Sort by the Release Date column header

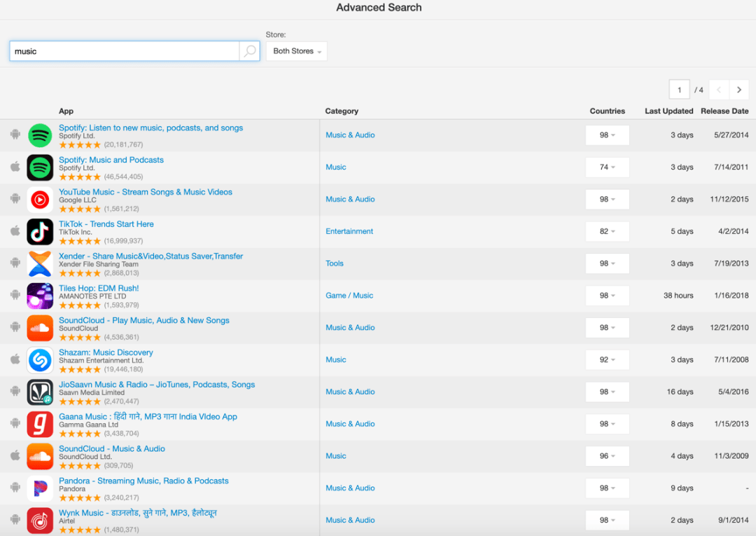(724, 111)
